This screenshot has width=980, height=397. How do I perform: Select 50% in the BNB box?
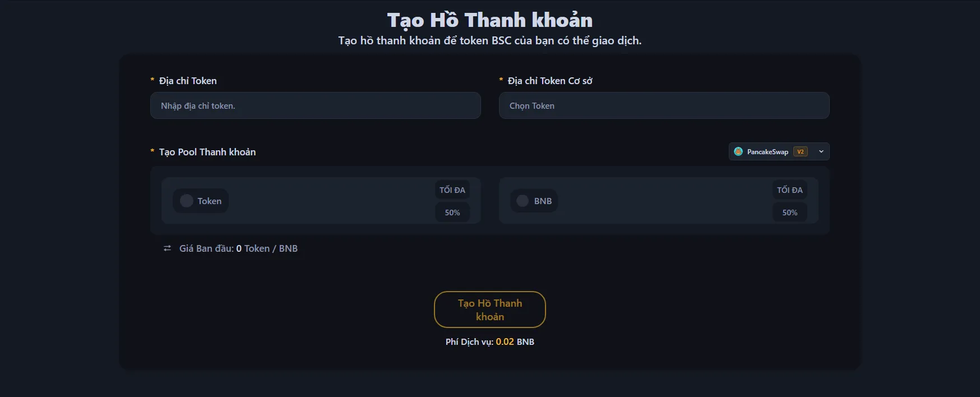(789, 213)
